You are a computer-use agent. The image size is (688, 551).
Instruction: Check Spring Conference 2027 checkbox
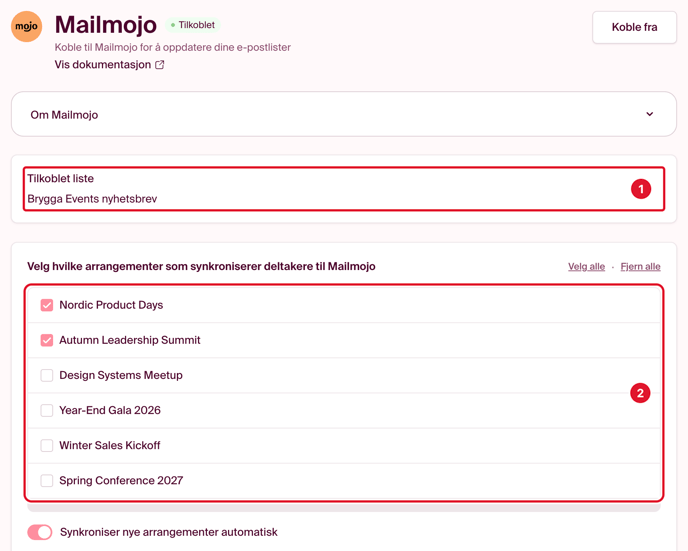pyautogui.click(x=47, y=480)
